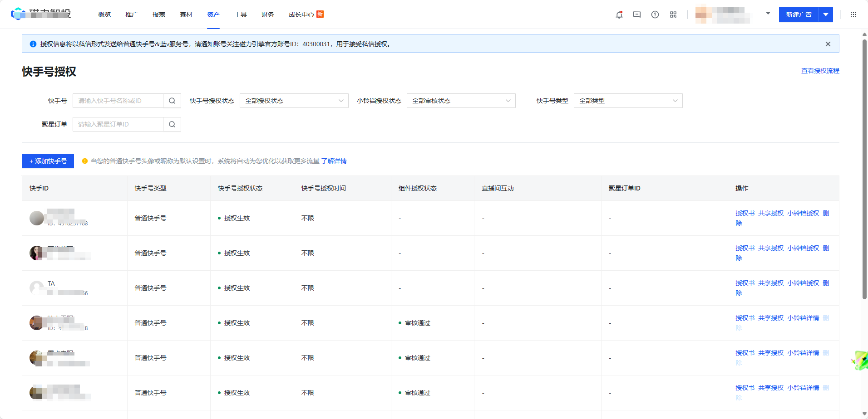Click search icon for 聚星订单 field
The image size is (868, 419).
(172, 124)
